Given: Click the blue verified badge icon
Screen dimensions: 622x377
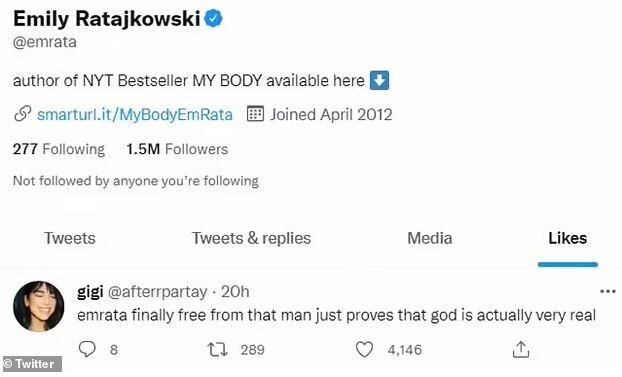Looking at the screenshot, I should click(x=213, y=19).
